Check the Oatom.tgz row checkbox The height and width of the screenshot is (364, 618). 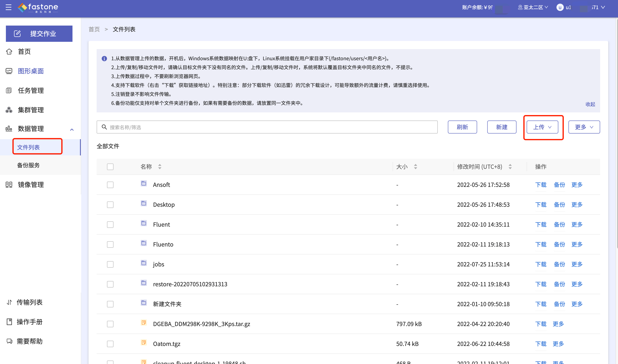[x=110, y=344]
